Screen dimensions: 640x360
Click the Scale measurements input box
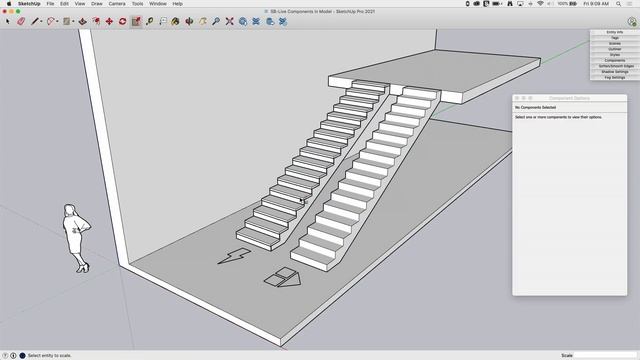tap(605, 356)
